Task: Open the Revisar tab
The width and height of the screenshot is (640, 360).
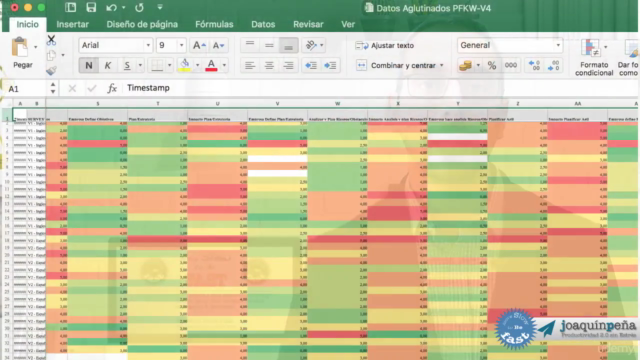Action: click(x=308, y=24)
